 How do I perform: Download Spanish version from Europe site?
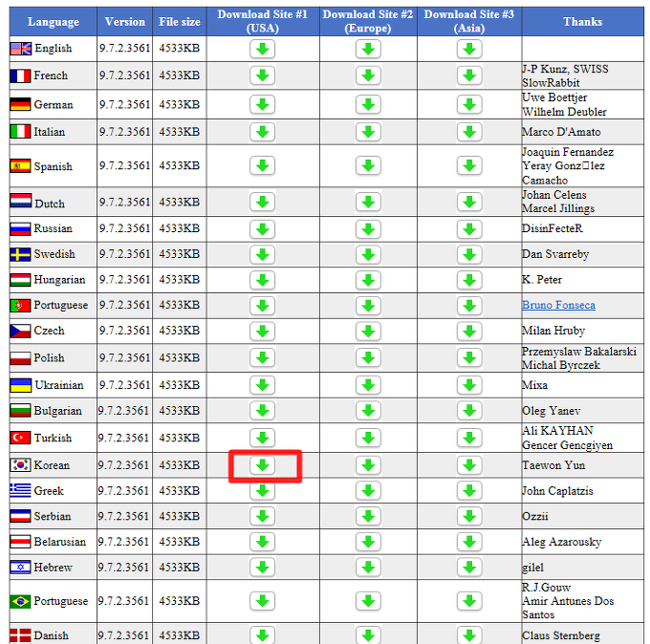coord(368,165)
